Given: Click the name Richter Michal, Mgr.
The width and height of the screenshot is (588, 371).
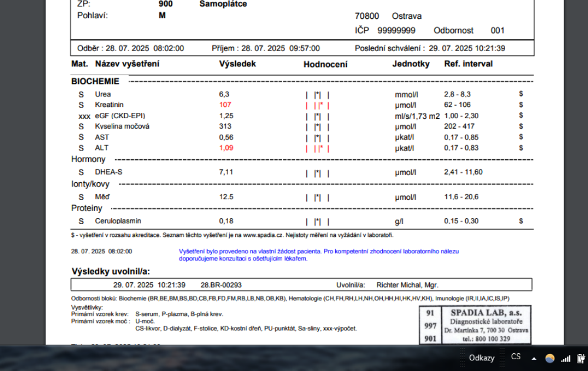Looking at the screenshot, I should pos(407,285).
